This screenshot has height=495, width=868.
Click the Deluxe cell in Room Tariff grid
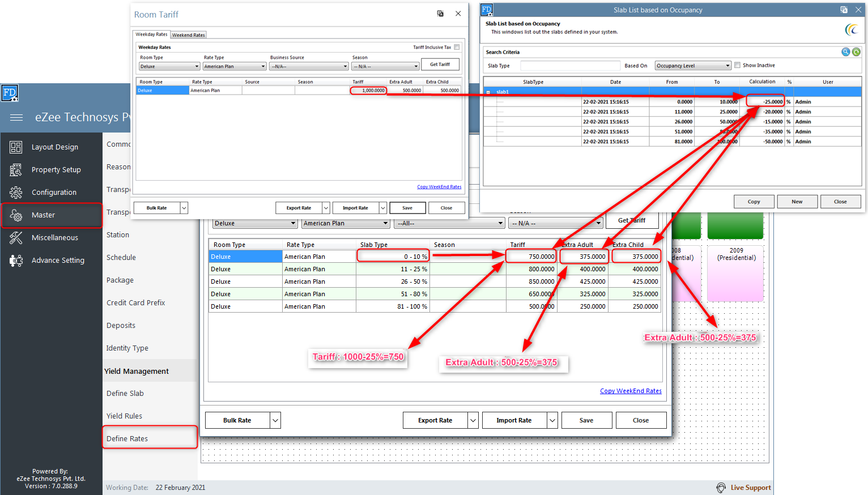(163, 91)
